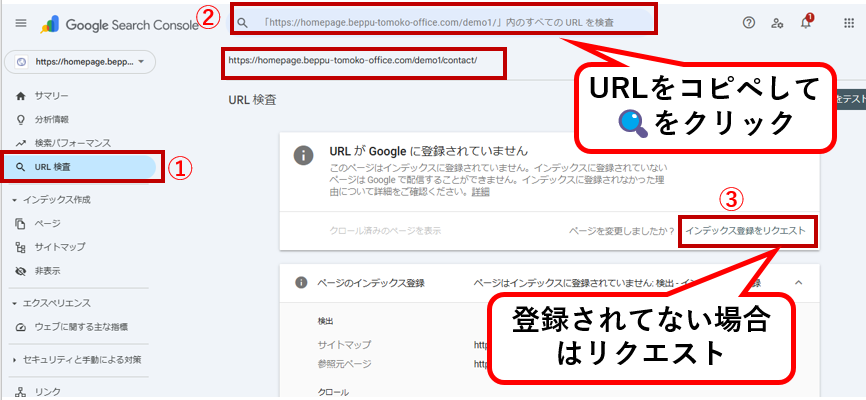Screen dimensions: 866x400
Task: Open the user settings person icon
Action: pos(778,23)
